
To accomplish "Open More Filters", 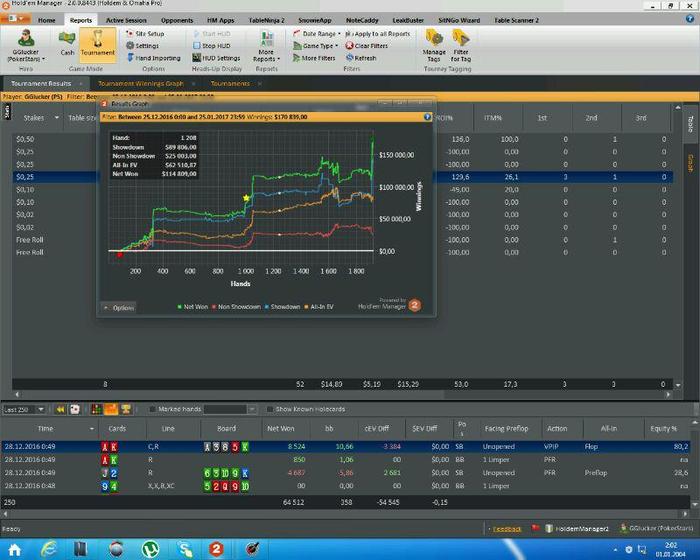I will [x=314, y=58].
